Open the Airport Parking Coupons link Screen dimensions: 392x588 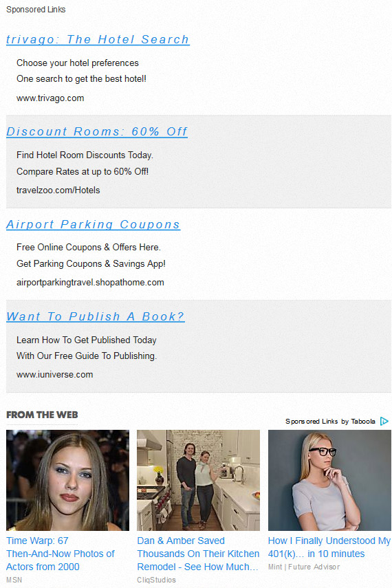(x=93, y=224)
